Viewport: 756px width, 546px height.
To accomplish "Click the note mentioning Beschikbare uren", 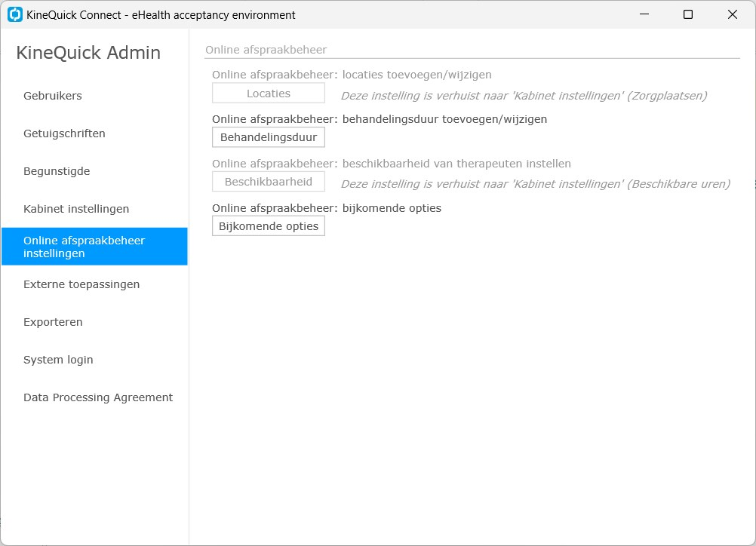I will point(536,184).
